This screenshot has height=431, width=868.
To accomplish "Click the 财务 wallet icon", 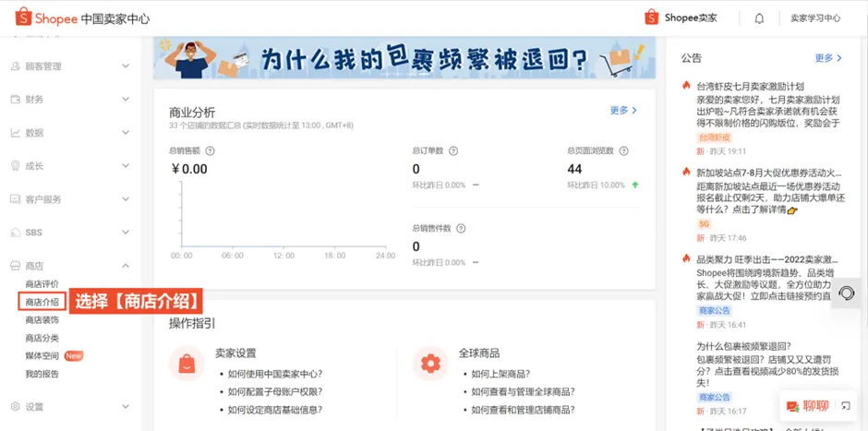I will 16,100.
